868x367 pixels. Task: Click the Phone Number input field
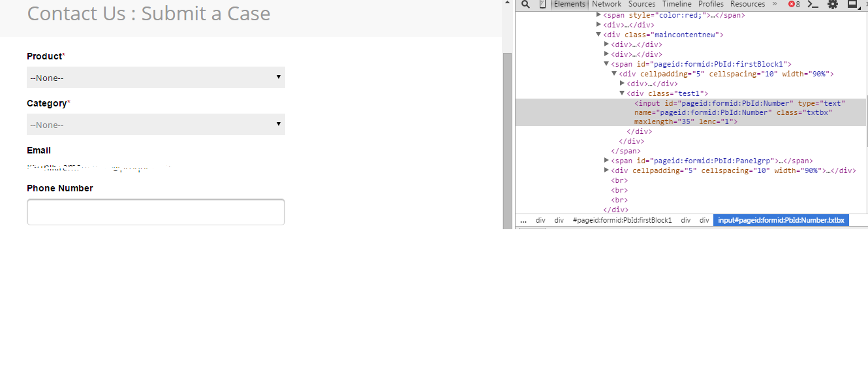tap(156, 212)
